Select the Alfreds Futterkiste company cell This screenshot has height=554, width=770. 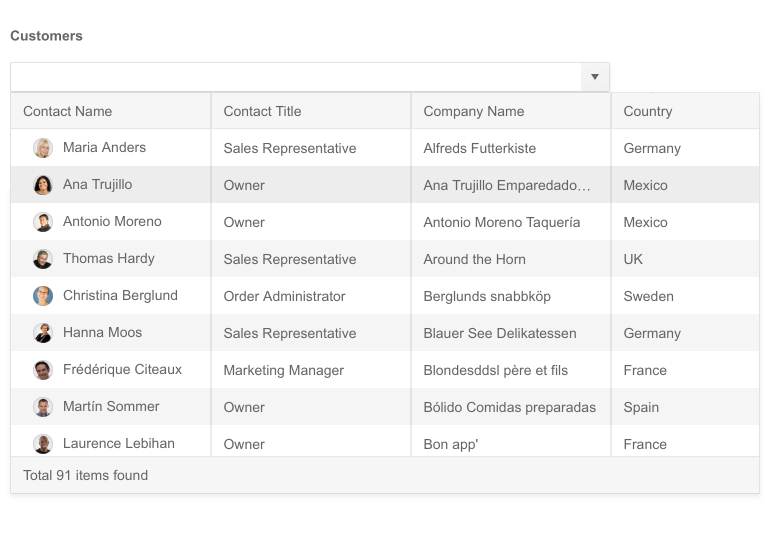(x=480, y=148)
